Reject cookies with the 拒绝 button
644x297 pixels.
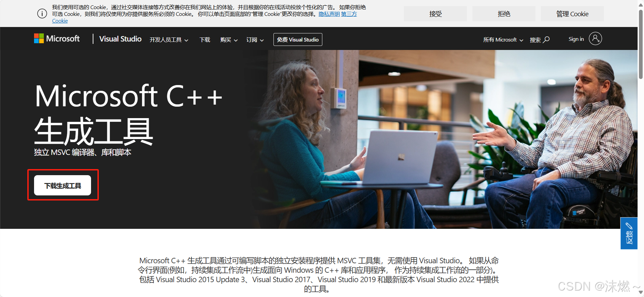point(504,14)
